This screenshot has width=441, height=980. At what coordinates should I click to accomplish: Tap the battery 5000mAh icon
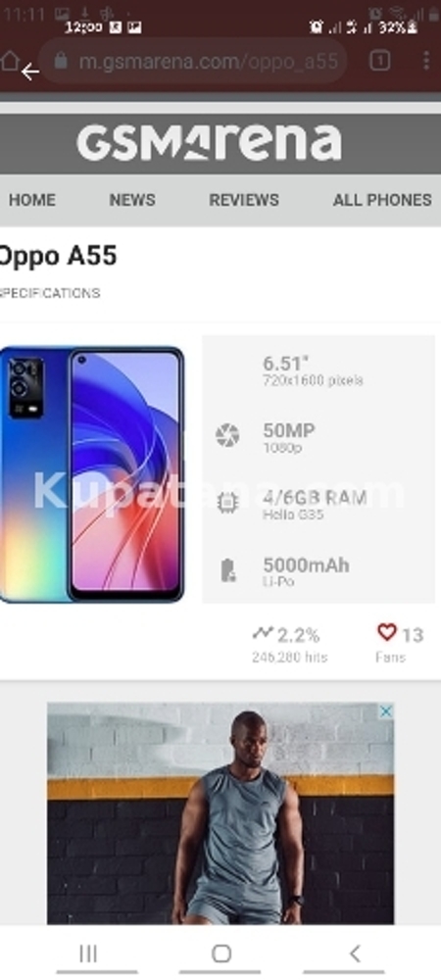(228, 570)
